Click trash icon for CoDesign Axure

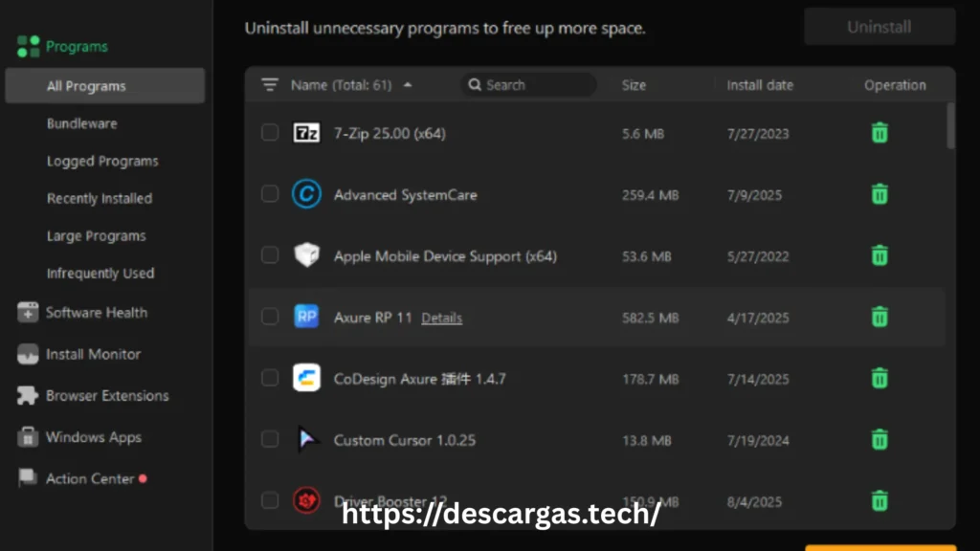point(880,378)
